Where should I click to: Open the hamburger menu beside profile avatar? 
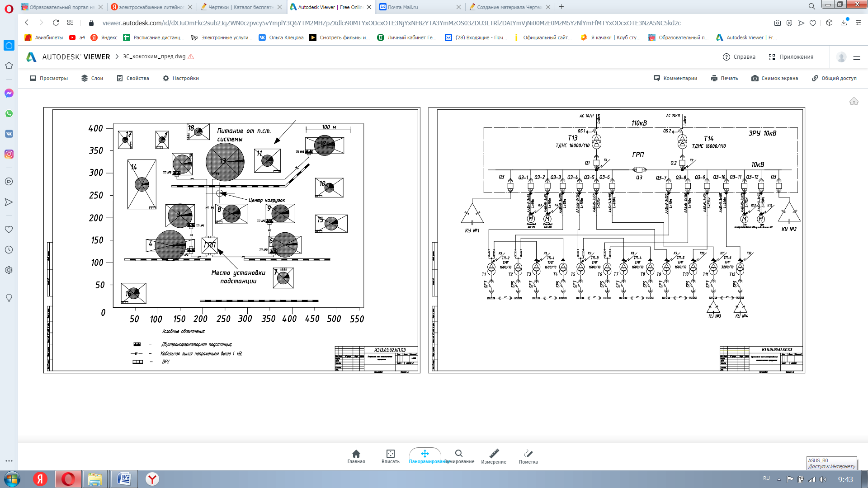[856, 57]
